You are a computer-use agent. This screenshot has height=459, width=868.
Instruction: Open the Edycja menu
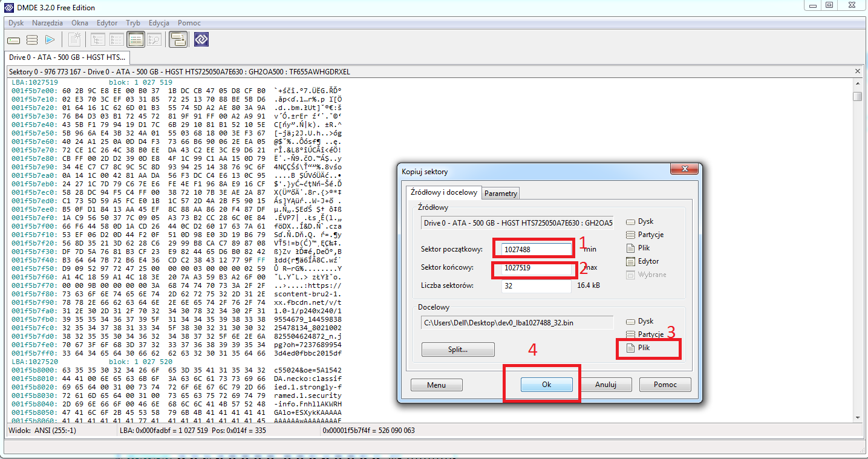[x=159, y=23]
